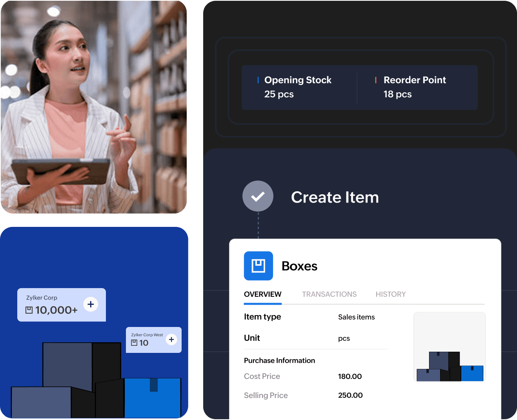Click the Boxes item title
Viewport: 517px width, 420px height.
[x=299, y=266]
